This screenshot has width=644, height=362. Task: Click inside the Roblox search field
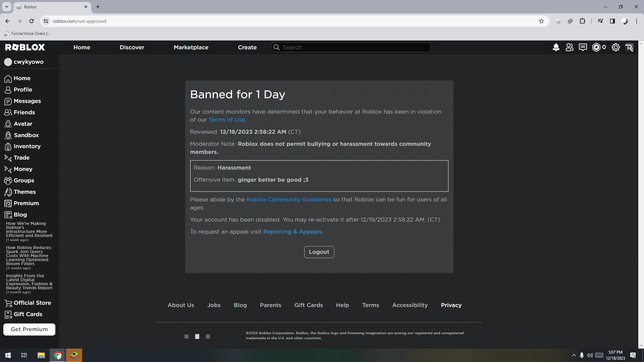(x=351, y=47)
